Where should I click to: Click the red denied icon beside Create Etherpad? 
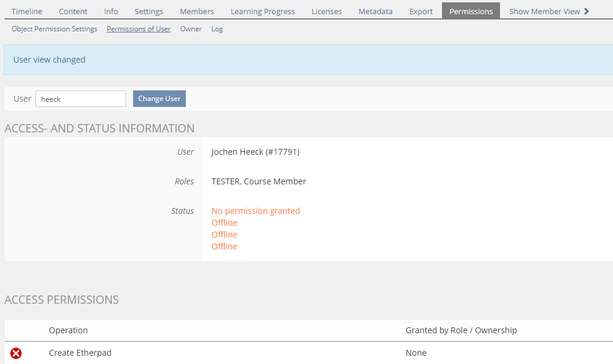pyautogui.click(x=16, y=353)
